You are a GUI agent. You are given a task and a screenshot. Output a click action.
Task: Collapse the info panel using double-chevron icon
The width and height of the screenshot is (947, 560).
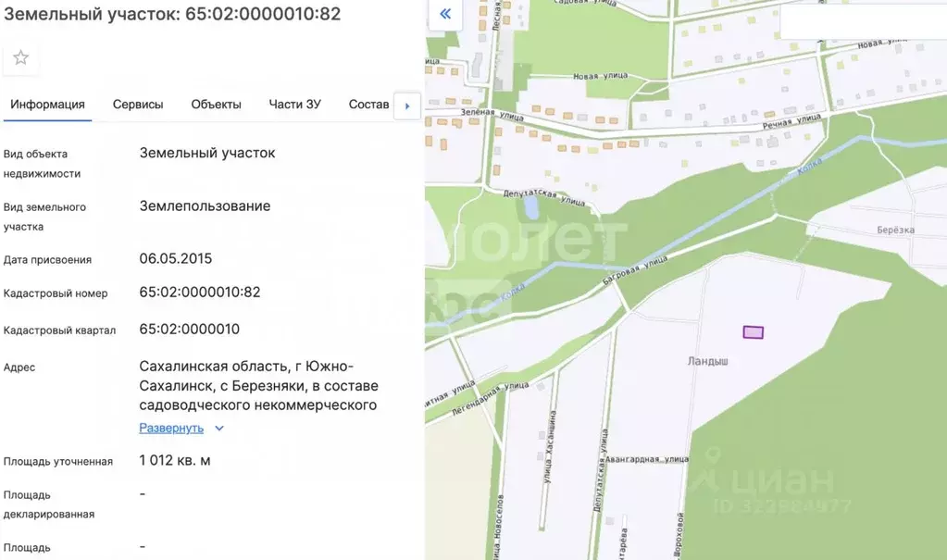443,14
